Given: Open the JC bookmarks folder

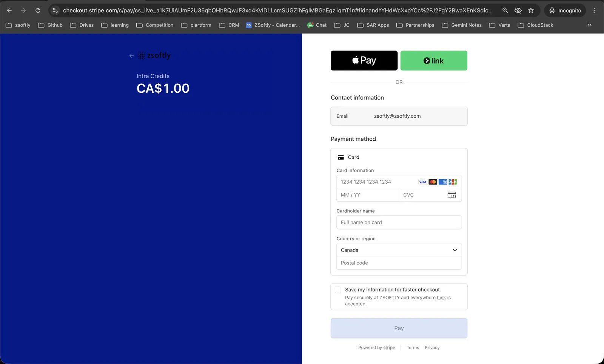Looking at the screenshot, I should (342, 25).
